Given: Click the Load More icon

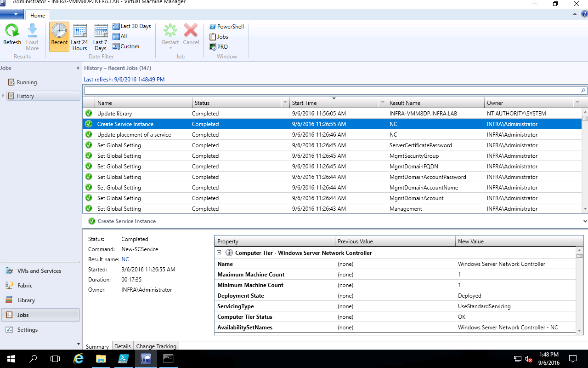Looking at the screenshot, I should click(x=32, y=30).
